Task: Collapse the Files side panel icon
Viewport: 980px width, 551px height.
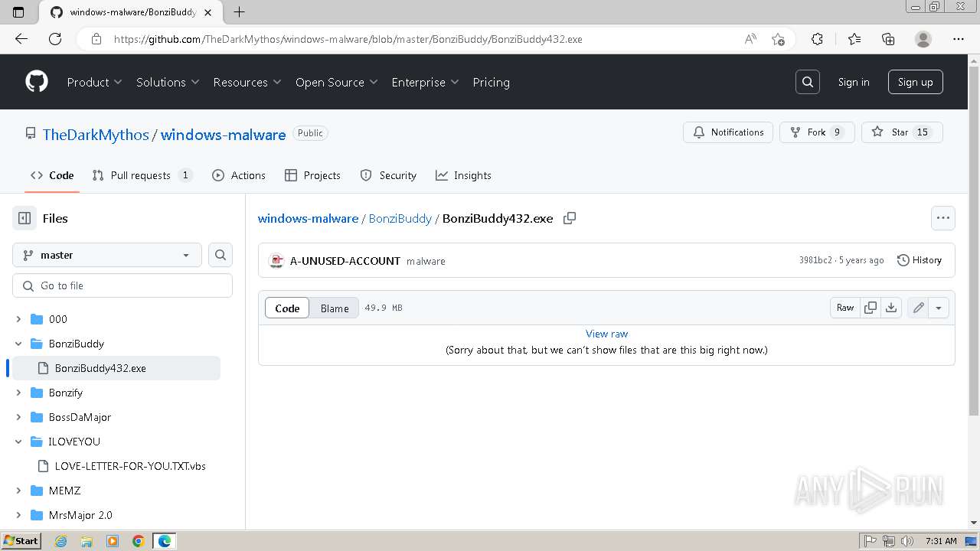Action: 24,218
